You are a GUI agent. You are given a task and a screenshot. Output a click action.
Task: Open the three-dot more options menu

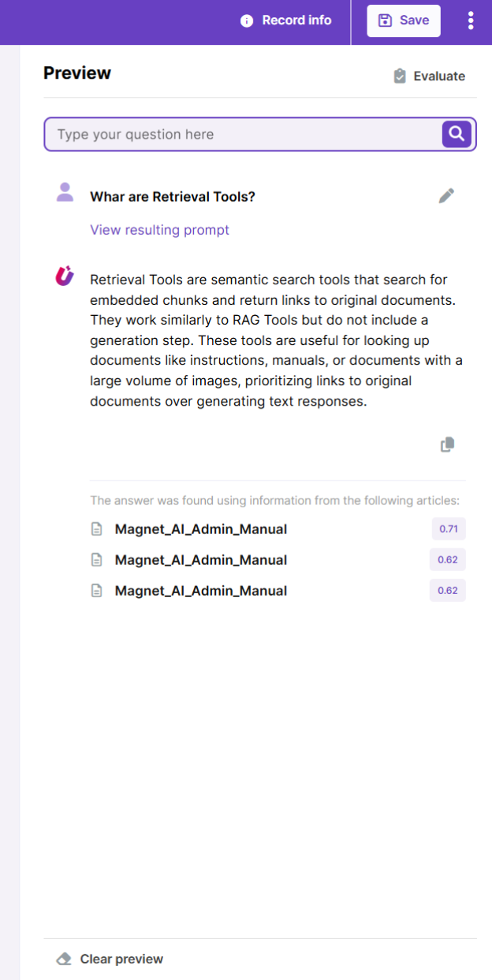471,20
